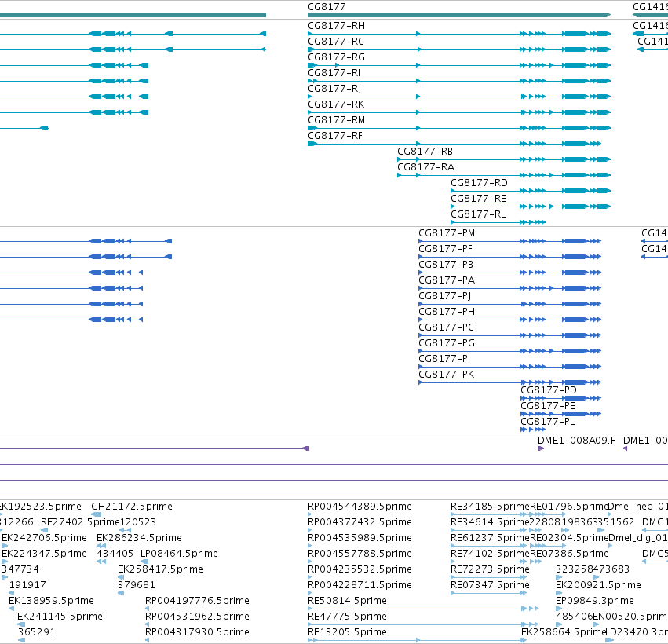Select the RP004557788.5prime EST label

click(x=360, y=554)
